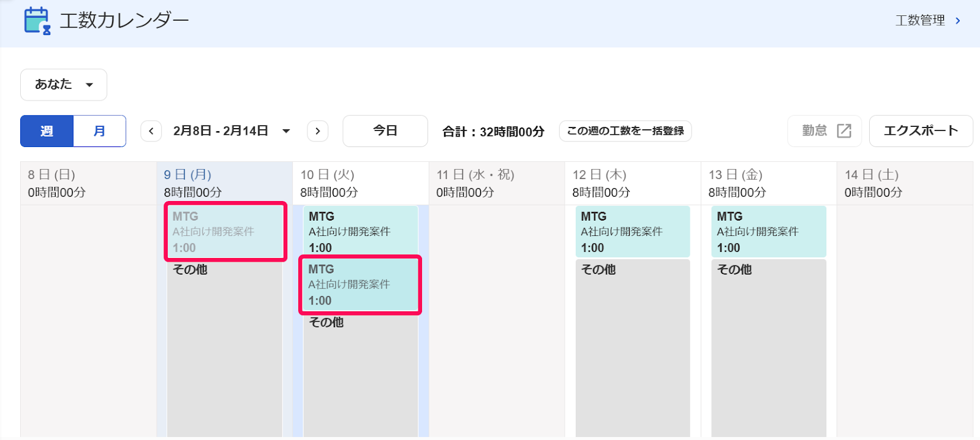Viewport: 980px width, 440px height.
Task: Click the 0時間00分 total under 11日
Action: pos(465,192)
